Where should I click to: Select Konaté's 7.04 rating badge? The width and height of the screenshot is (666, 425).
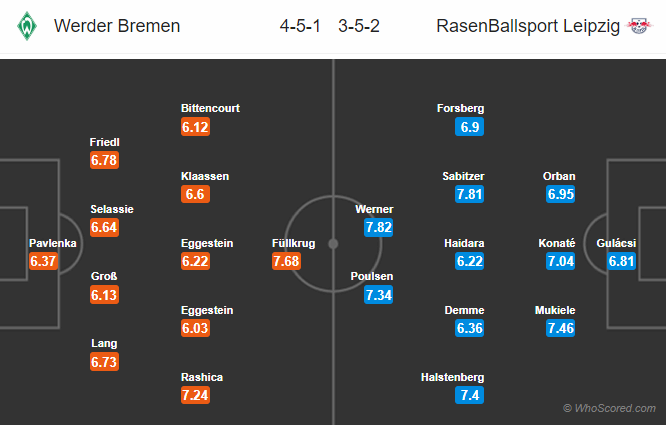[x=561, y=262]
